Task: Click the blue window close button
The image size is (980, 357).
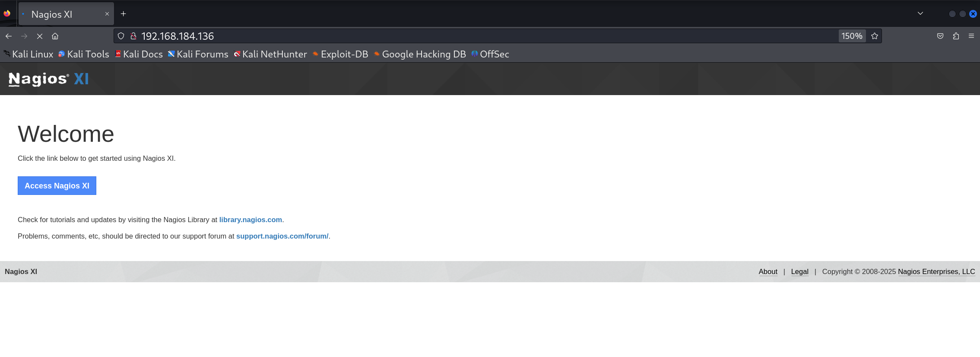Action: click(x=973, y=14)
